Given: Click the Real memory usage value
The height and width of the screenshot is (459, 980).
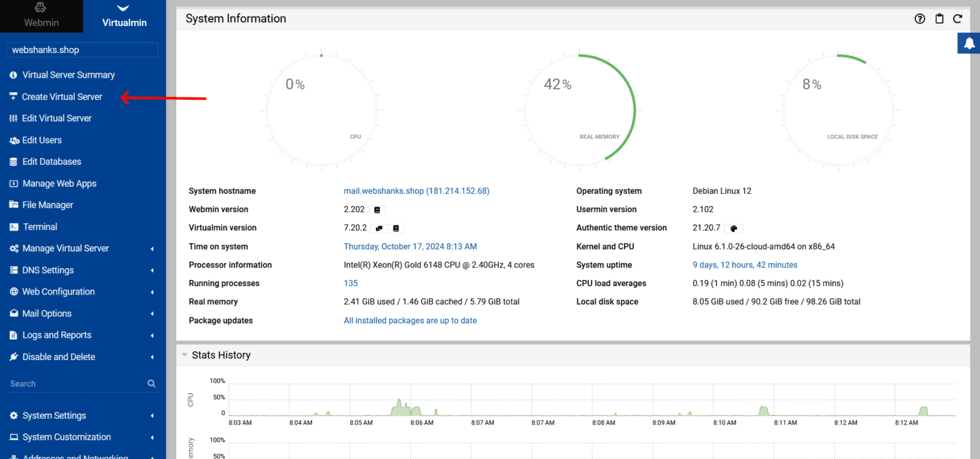Looking at the screenshot, I should click(431, 302).
